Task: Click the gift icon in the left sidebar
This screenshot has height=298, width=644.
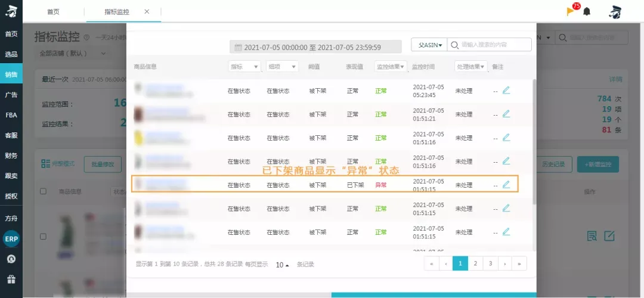Action: point(11,279)
